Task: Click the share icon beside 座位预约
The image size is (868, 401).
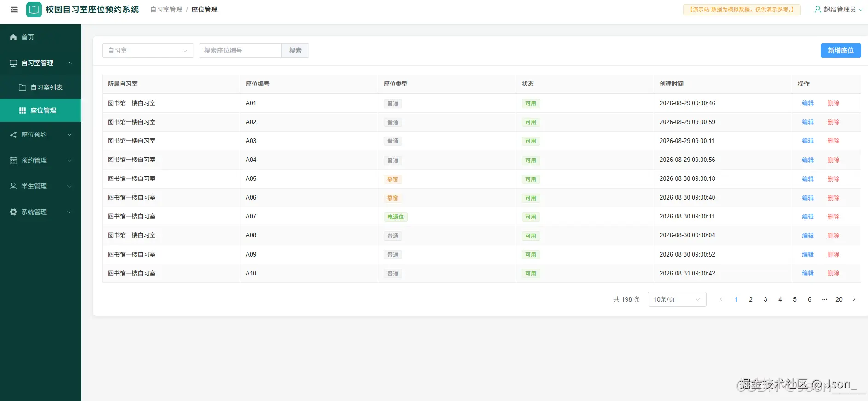Action: [13, 135]
